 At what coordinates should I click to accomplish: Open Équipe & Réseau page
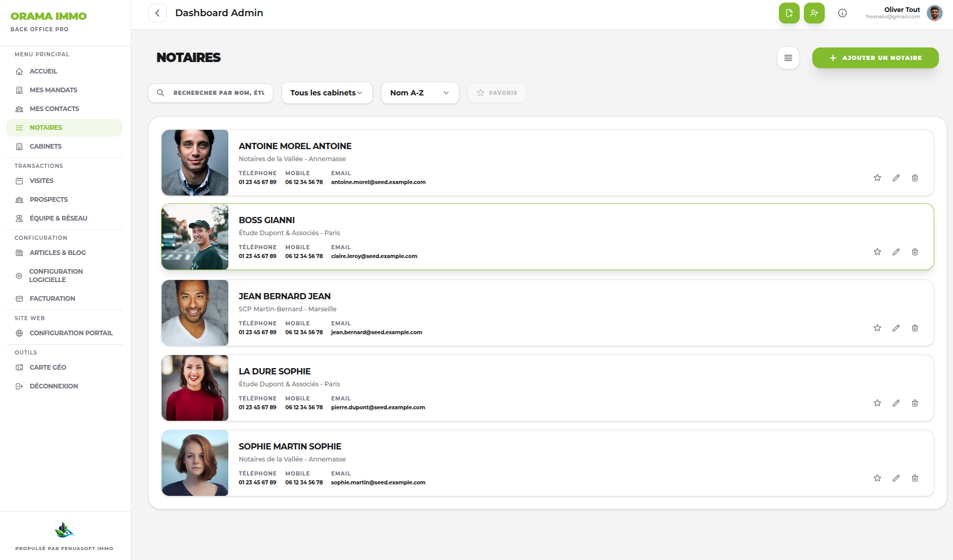click(x=64, y=218)
